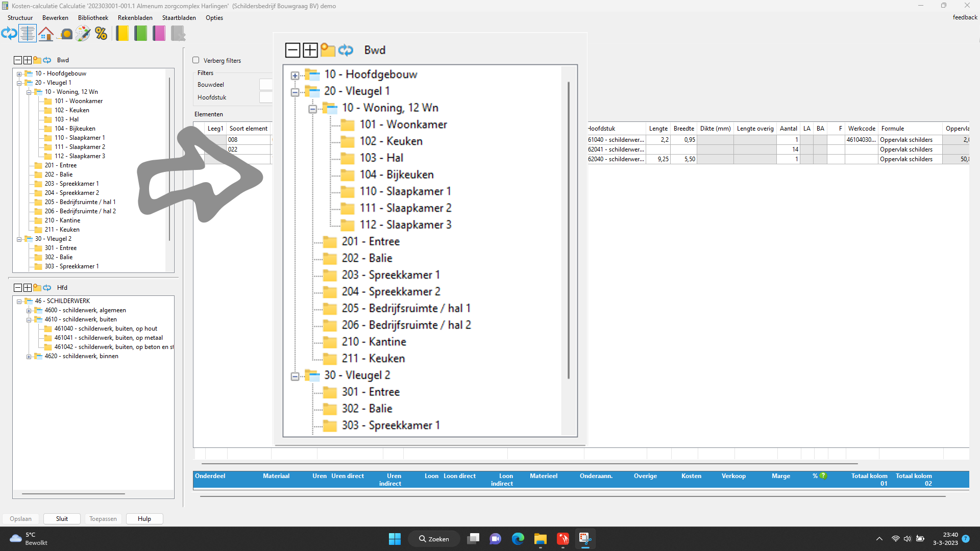Select 204 - Spreekkamer 2 in left tree
This screenshot has height=551, width=980.
click(71, 193)
